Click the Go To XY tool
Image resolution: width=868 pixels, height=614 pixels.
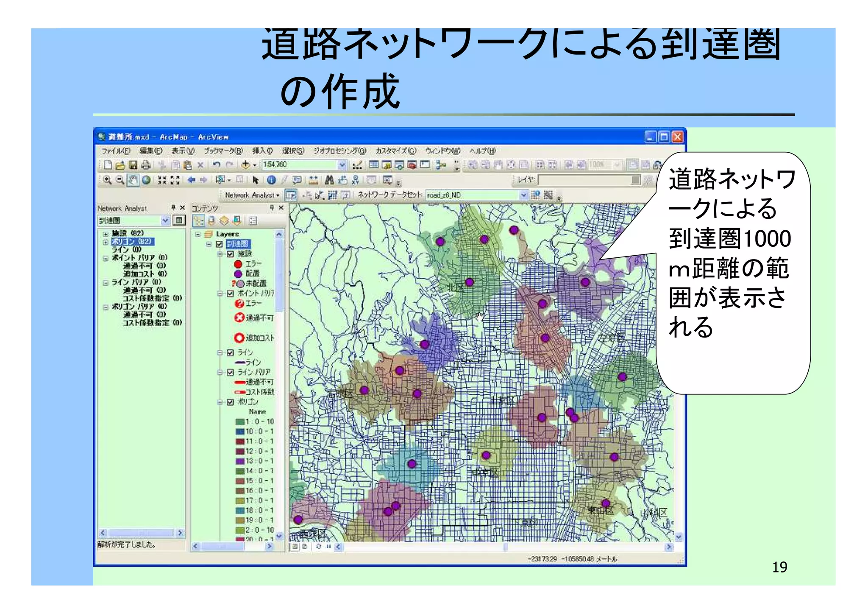[355, 180]
